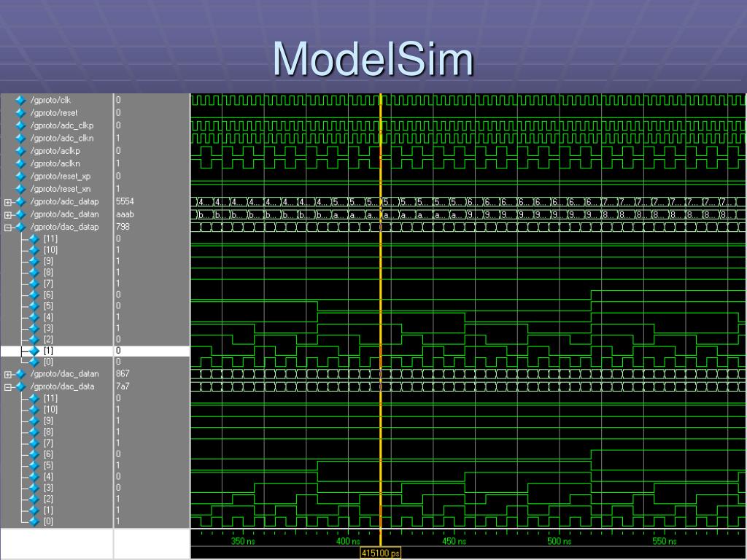
Task: Click diamond icon of dac_datap bit [11]
Action: [x=34, y=238]
